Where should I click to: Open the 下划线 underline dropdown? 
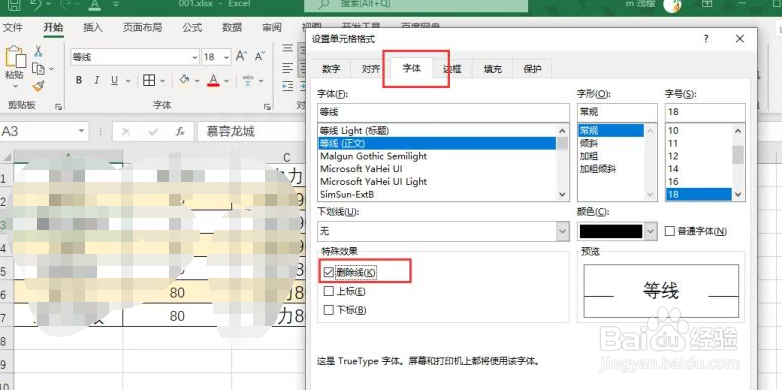(x=563, y=231)
